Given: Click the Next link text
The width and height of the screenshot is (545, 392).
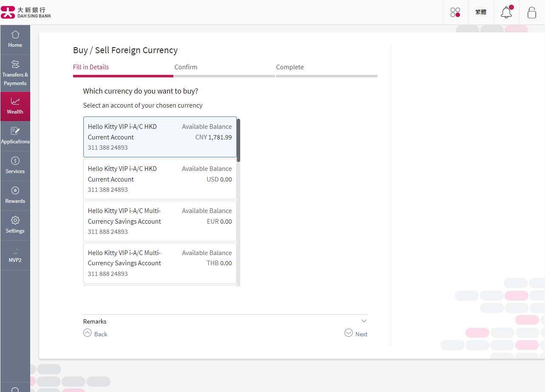Looking at the screenshot, I should pos(361,334).
